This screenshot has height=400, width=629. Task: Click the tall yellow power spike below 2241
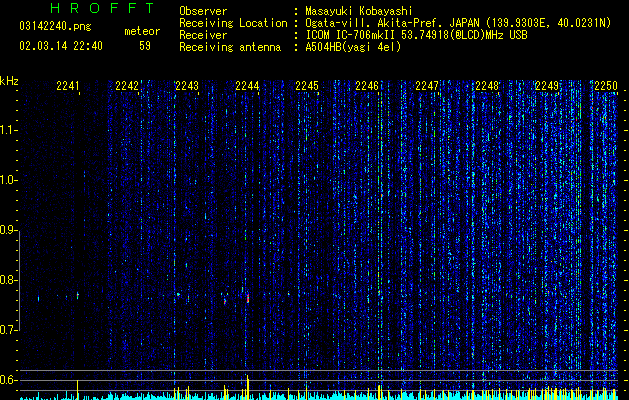[x=77, y=389]
